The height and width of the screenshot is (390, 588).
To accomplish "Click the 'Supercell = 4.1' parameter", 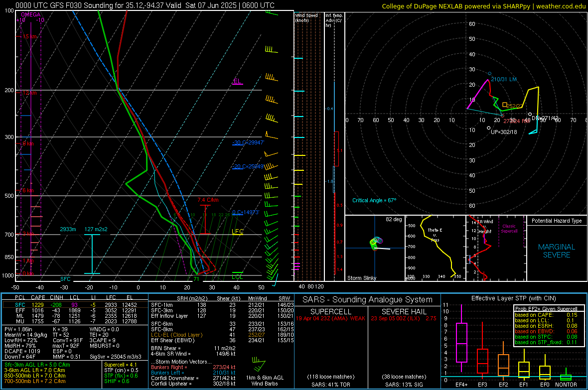I will click(121, 365).
